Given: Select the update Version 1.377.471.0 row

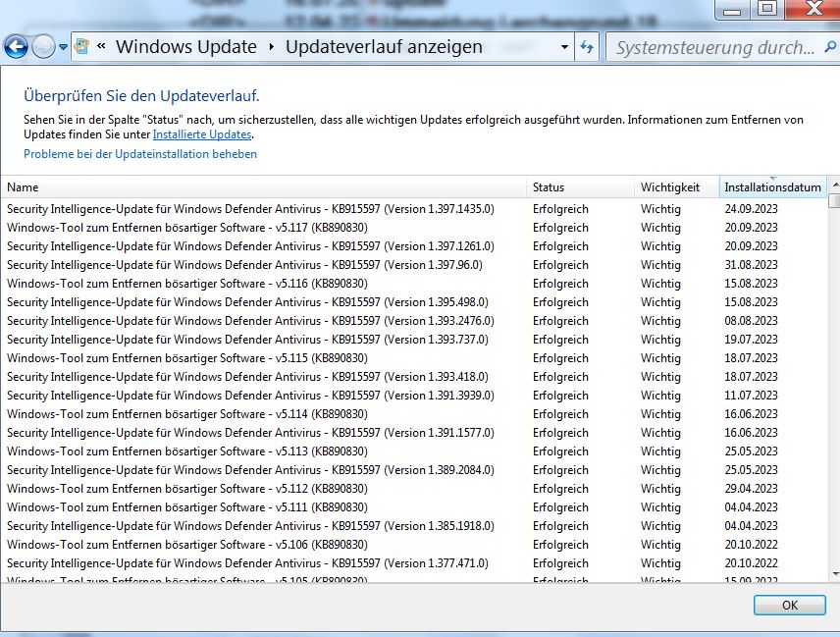Looking at the screenshot, I should [x=413, y=563].
